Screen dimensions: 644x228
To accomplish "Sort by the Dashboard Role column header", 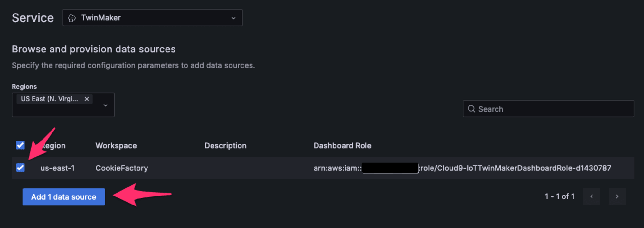I will click(x=342, y=146).
